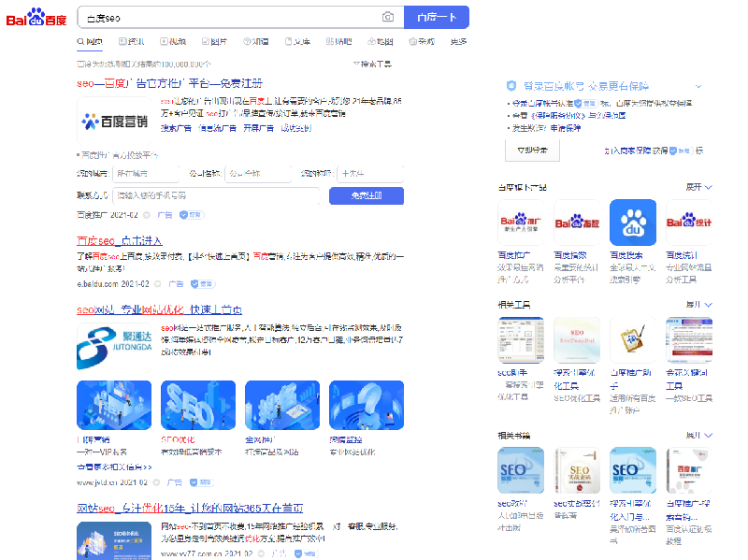
Task: Open the fourth related tool thumbnail
Action: pyautogui.click(x=689, y=339)
